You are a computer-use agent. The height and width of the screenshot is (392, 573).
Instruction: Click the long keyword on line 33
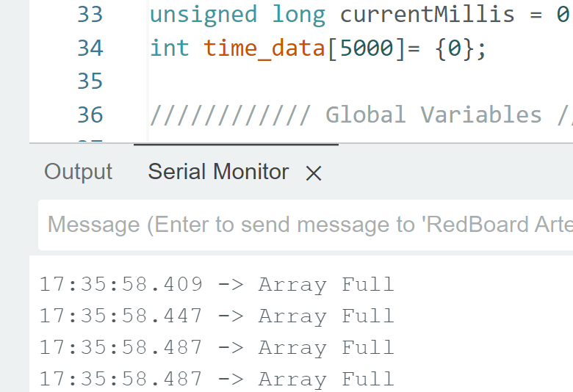298,16
